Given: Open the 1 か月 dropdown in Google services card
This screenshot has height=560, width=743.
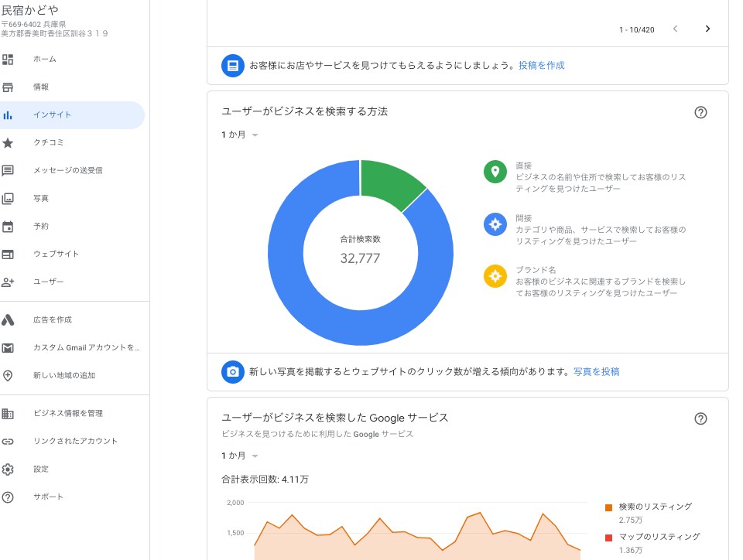Looking at the screenshot, I should tap(240, 456).
